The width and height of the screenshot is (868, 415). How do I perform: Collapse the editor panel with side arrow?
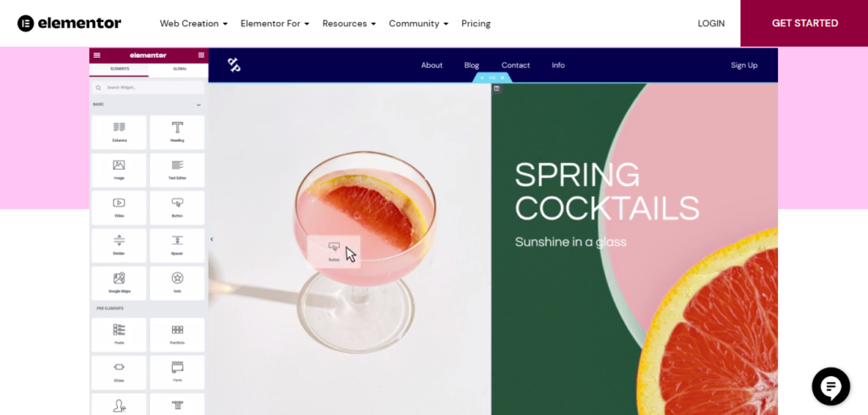[211, 239]
